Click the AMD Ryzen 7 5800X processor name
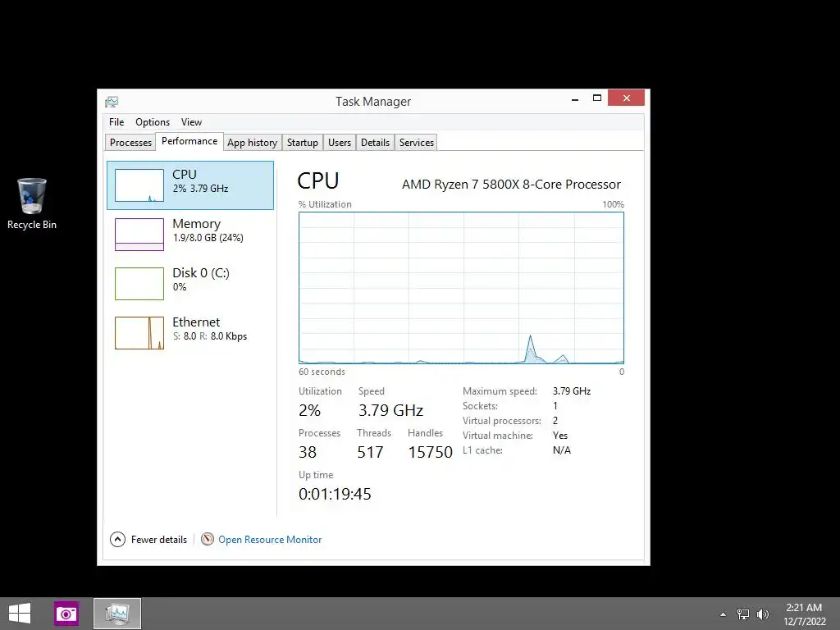The image size is (840, 630). (x=511, y=185)
